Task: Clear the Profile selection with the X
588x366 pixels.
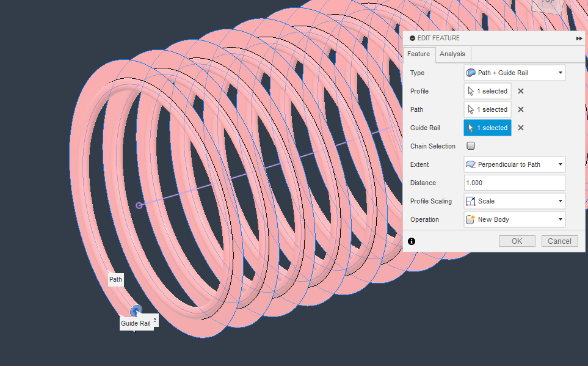Action: [x=520, y=90]
